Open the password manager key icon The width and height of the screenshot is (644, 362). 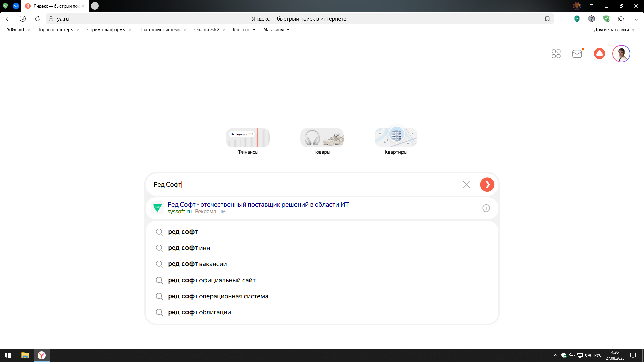click(x=591, y=19)
